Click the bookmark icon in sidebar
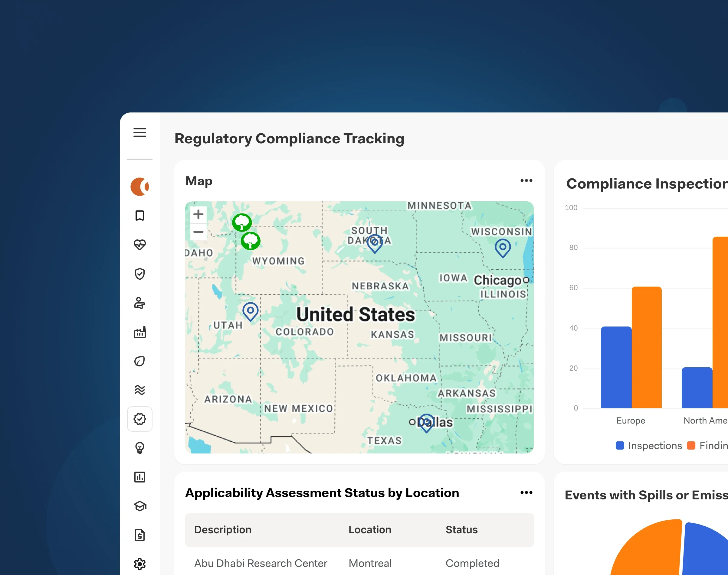Screen dimensions: 728x575 point(139,216)
